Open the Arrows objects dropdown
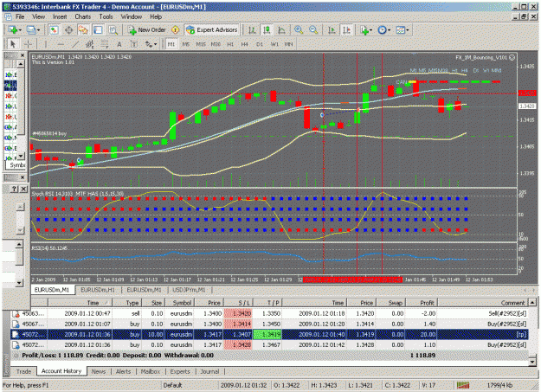Viewport: 541px width, 392px height. point(151,44)
